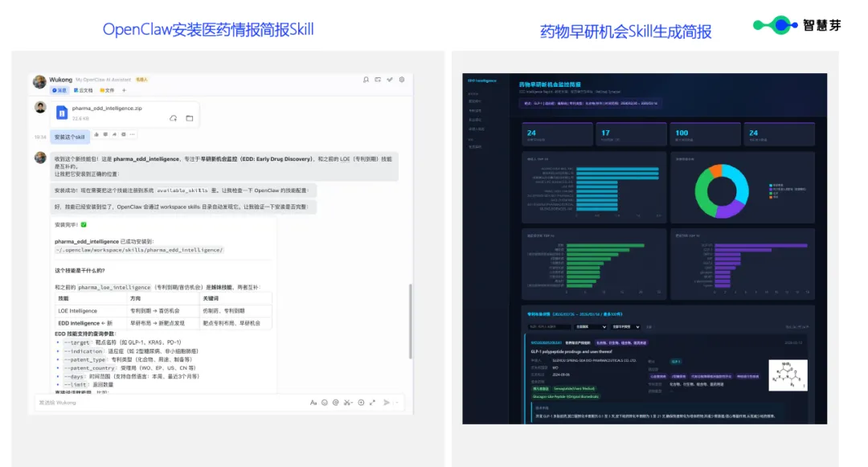This screenshot has height=467, width=868.
Task: Open more options on '安装这个skill' message
Action: point(133,134)
